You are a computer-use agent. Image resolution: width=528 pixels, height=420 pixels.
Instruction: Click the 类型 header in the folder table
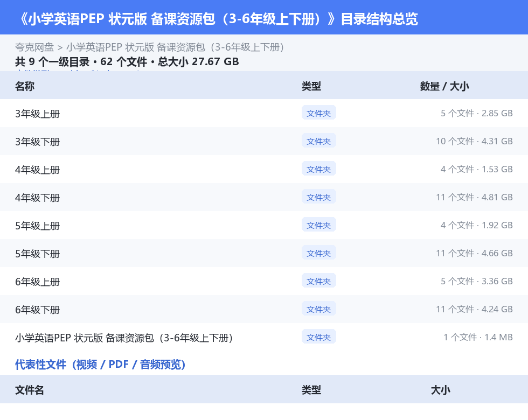(x=311, y=86)
